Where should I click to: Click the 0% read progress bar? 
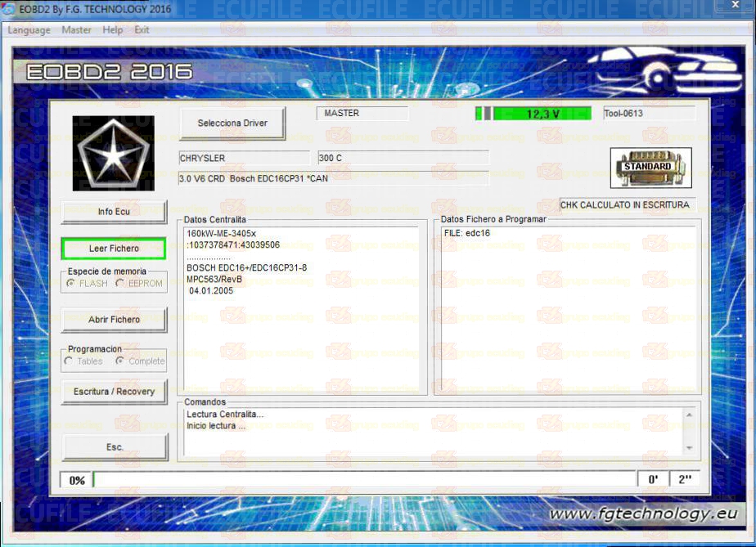point(365,479)
